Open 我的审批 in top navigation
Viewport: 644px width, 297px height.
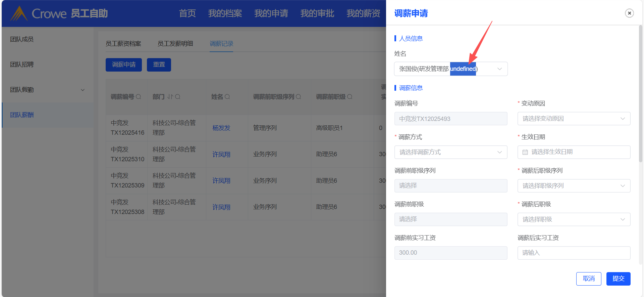point(317,13)
